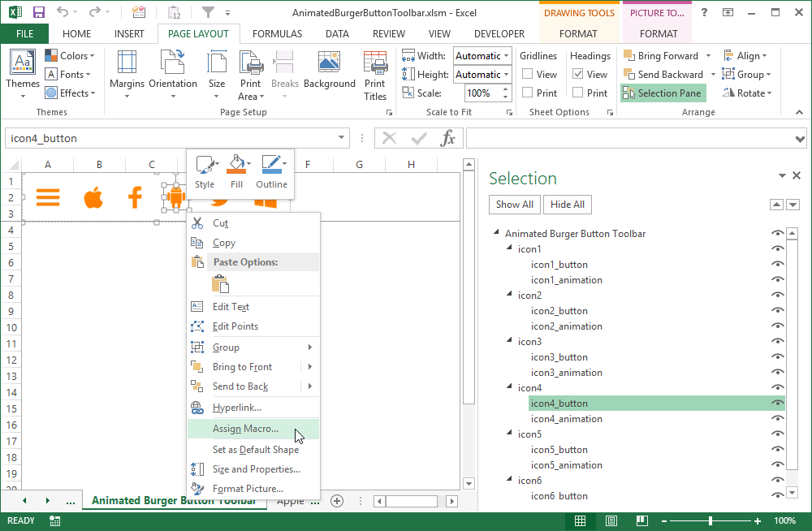Click the Hide All button
The height and width of the screenshot is (531, 812).
tap(567, 205)
